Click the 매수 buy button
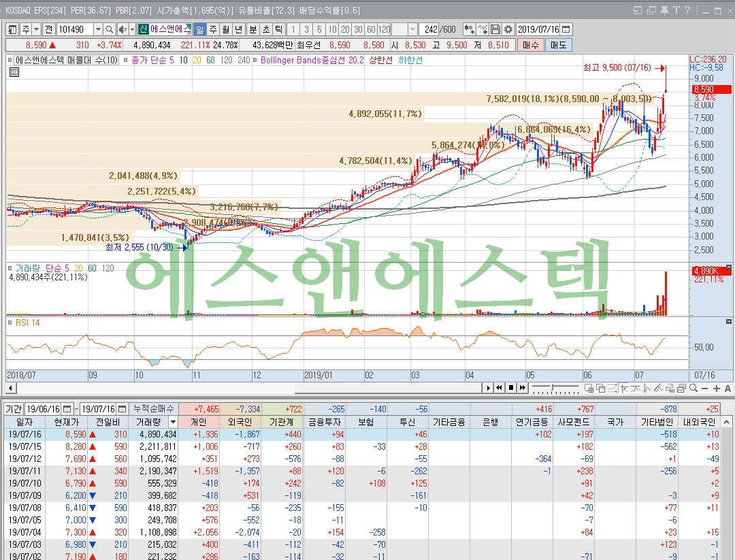 pyautogui.click(x=531, y=45)
